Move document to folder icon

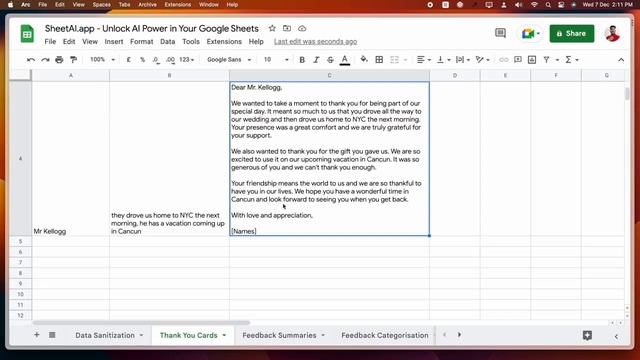tap(287, 28)
